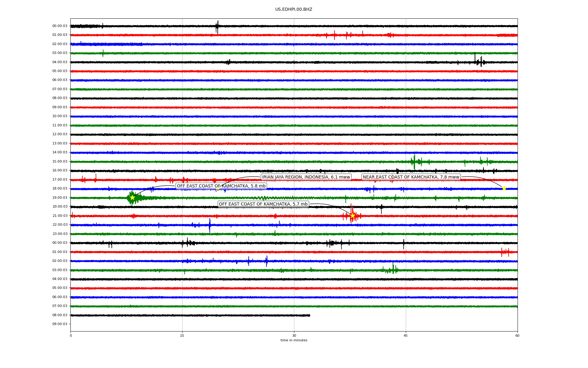Click the black spike on the first 00:00:03 trace

pos(217,27)
